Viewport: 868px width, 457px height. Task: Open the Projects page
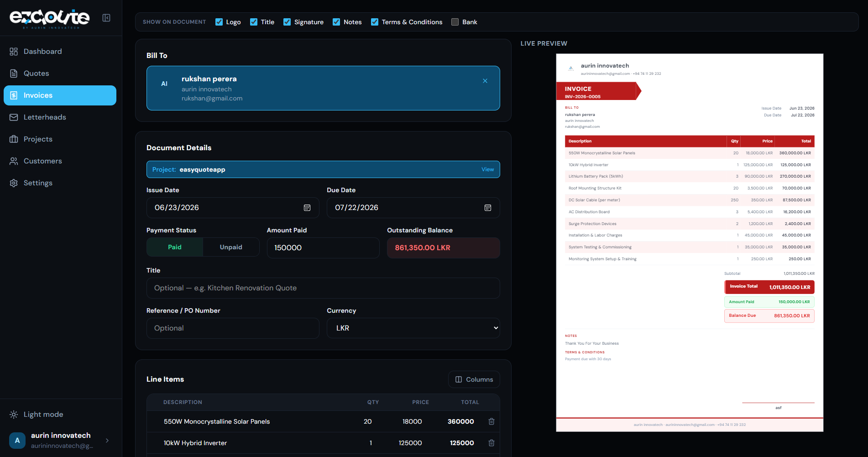tap(60, 139)
